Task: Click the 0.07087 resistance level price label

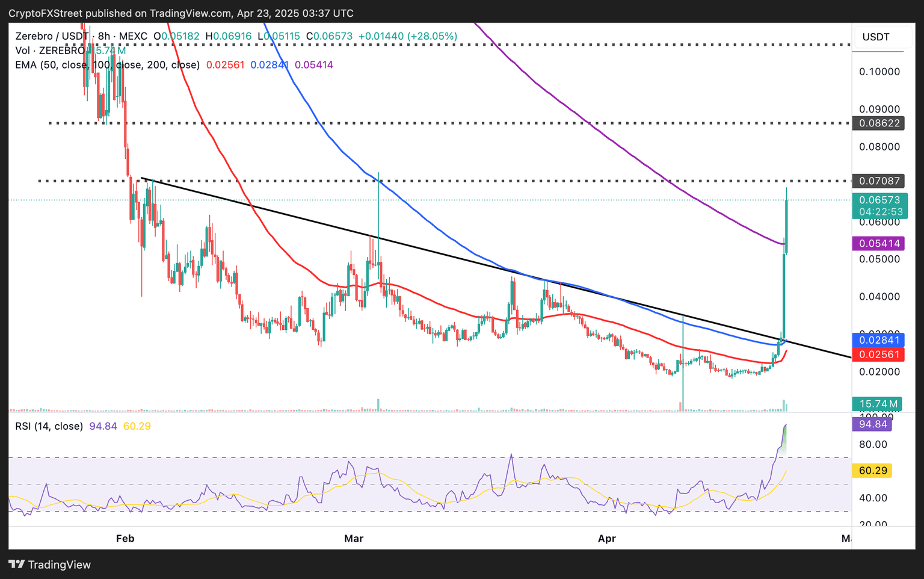Action: pos(879,181)
